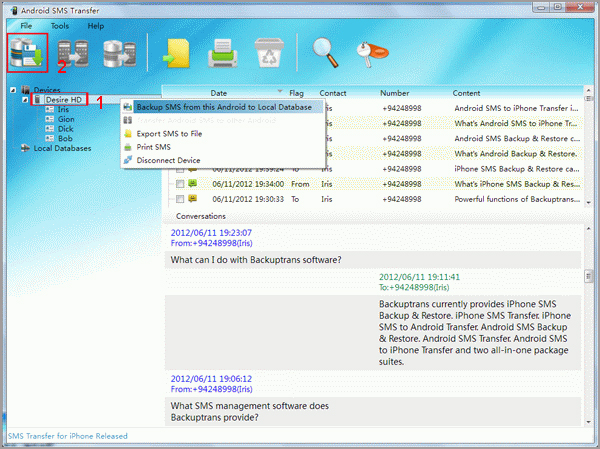The width and height of the screenshot is (600, 449).
Task: Click the conversations panel scroll up arrow
Action: [x=589, y=229]
